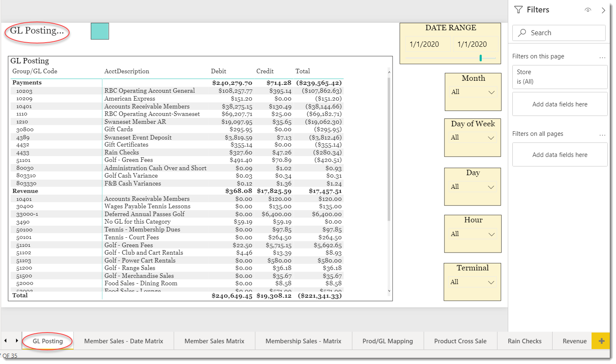
Task: Switch to Product Cross Sale tab
Action: (x=460, y=341)
